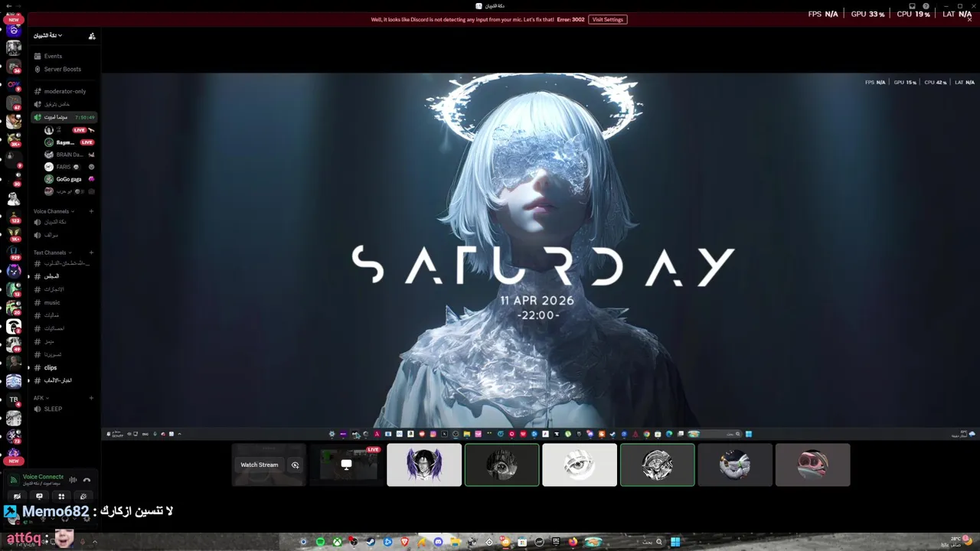980x551 pixels.
Task: Disconnect from voice with the hang-up icon
Action: click(x=87, y=480)
